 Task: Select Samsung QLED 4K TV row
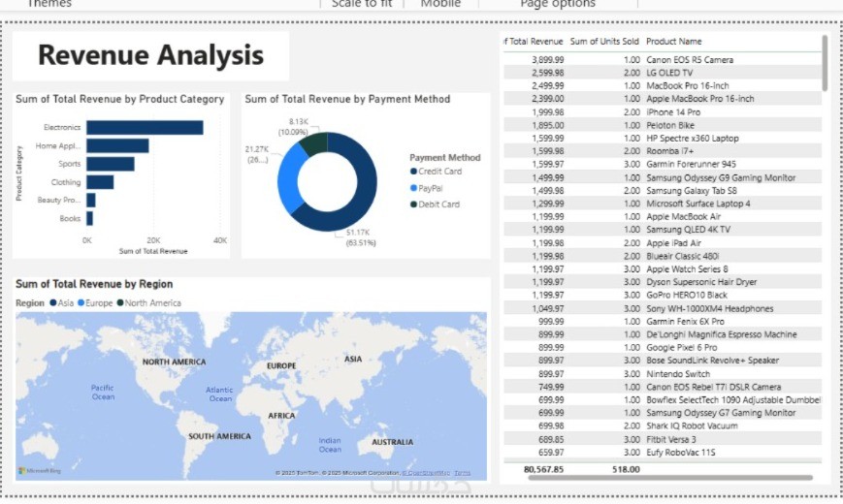tap(663, 230)
